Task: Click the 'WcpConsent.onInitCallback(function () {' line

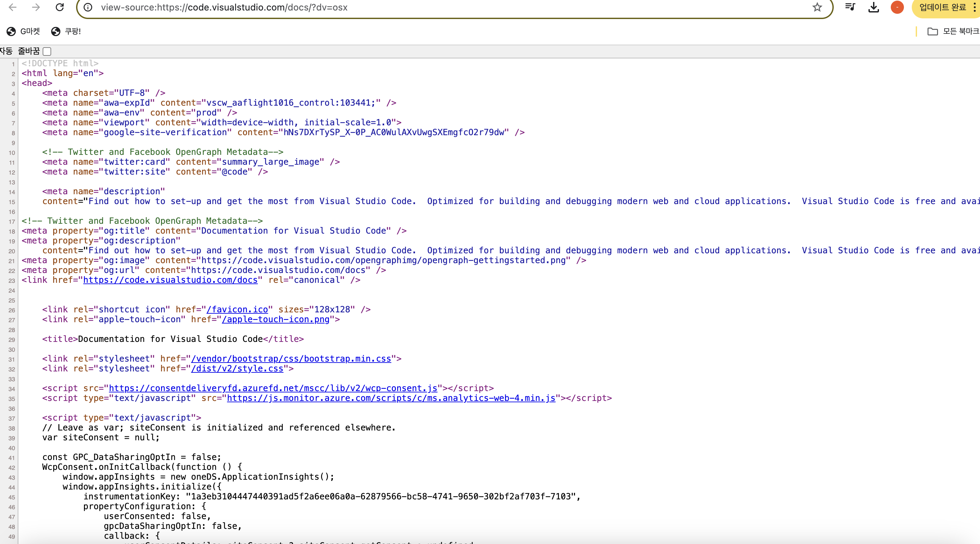Action: tap(142, 467)
